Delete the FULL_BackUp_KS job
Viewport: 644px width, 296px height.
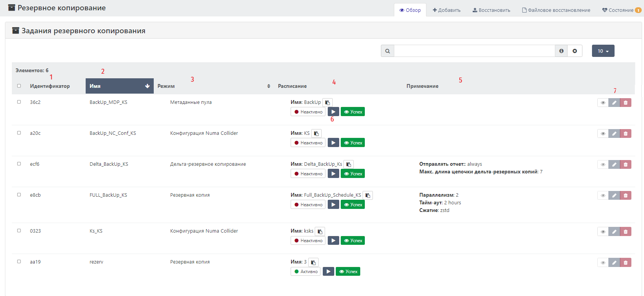[626, 196]
